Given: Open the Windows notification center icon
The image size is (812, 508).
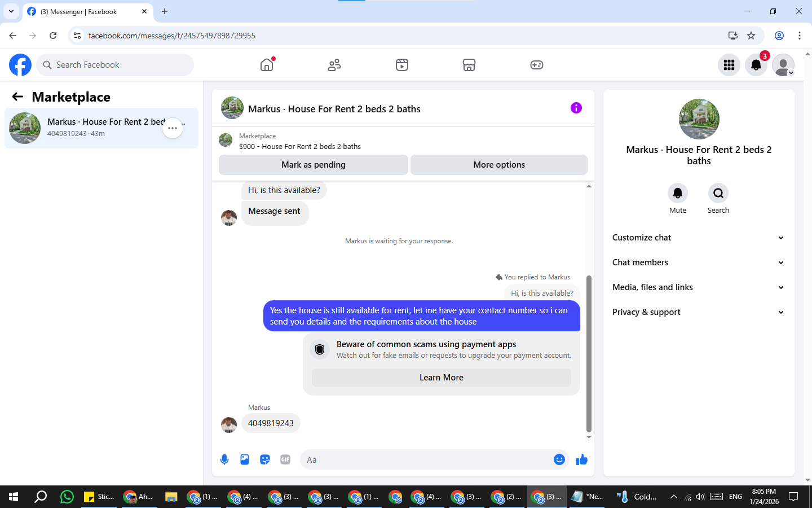Looking at the screenshot, I should [x=793, y=497].
